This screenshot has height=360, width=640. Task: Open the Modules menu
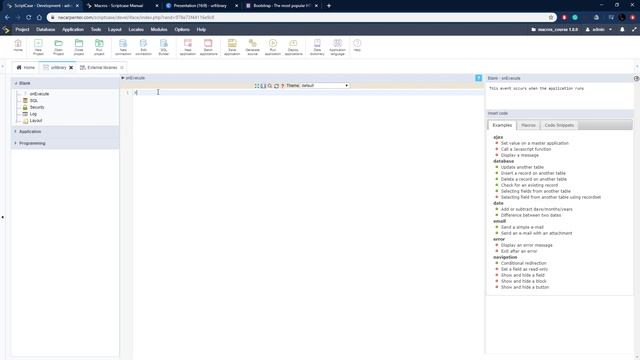tap(159, 29)
